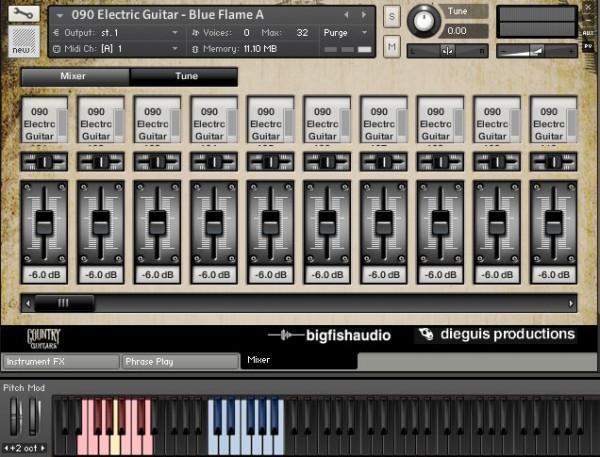
Task: Switch to the Instrument FX tab
Action: pyautogui.click(x=60, y=361)
